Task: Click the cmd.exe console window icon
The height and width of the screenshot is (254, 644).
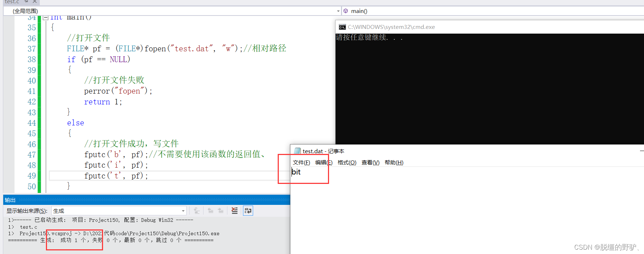Action: click(x=342, y=27)
